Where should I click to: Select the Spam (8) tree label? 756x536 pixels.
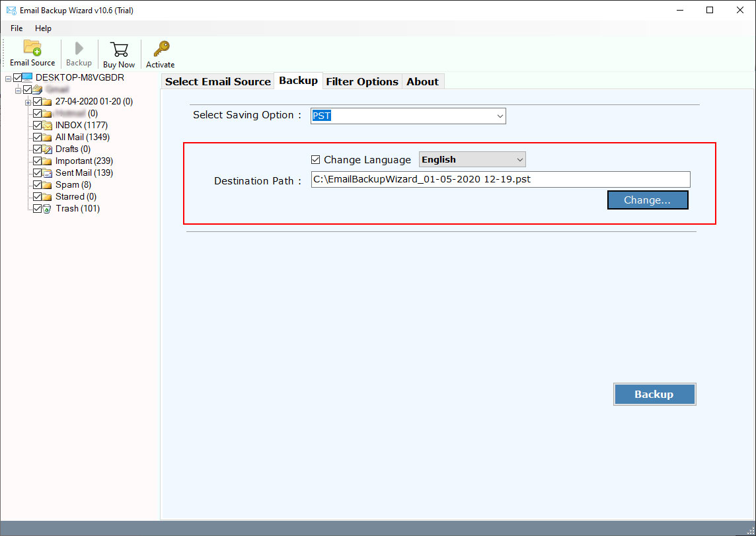tap(73, 184)
